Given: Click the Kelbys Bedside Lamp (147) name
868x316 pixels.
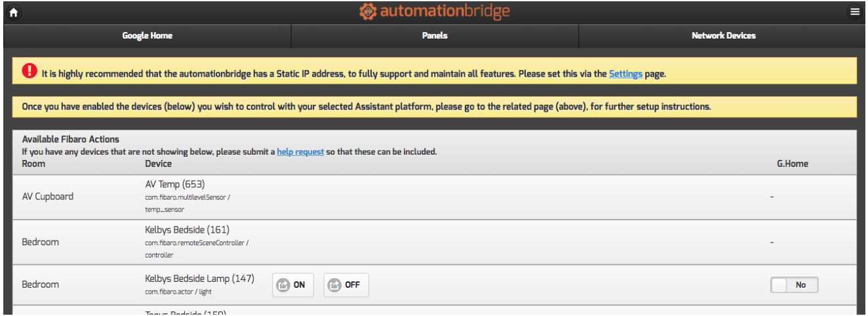Looking at the screenshot, I should (x=199, y=279).
